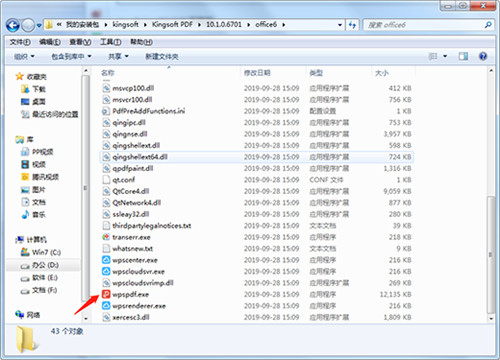Open the Favorites star in sidebar
The image size is (500, 360).
[x=20, y=77]
